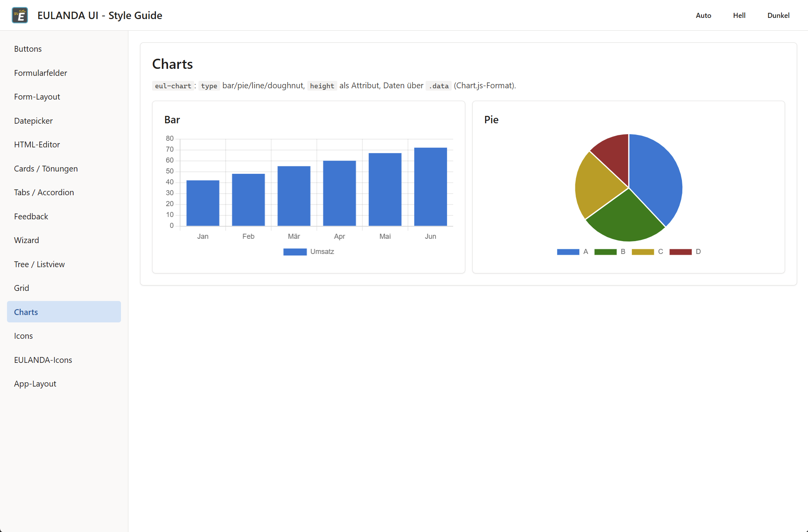The image size is (808, 532).
Task: Select HTML-Editor in the sidebar
Action: coord(64,145)
